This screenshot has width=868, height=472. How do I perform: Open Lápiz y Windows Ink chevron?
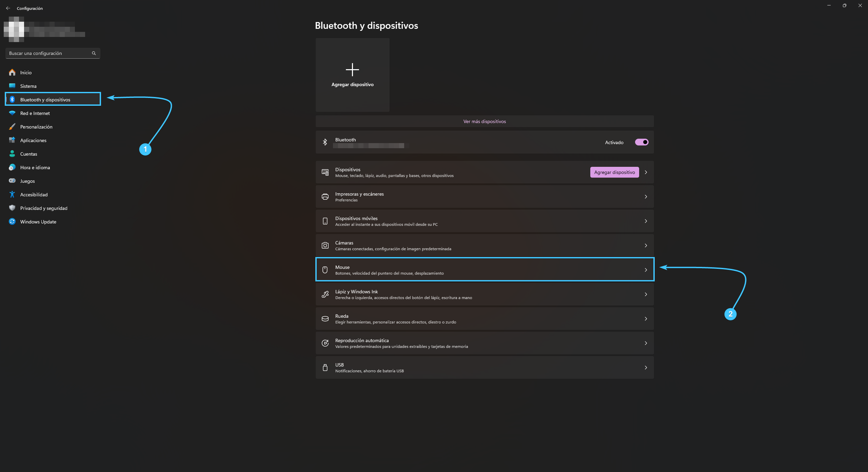tap(646, 294)
